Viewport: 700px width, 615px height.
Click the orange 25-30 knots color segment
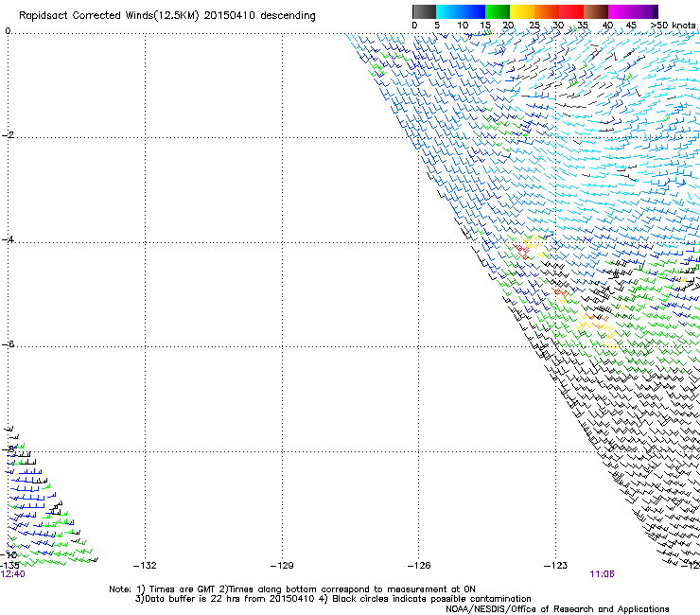tap(547, 11)
